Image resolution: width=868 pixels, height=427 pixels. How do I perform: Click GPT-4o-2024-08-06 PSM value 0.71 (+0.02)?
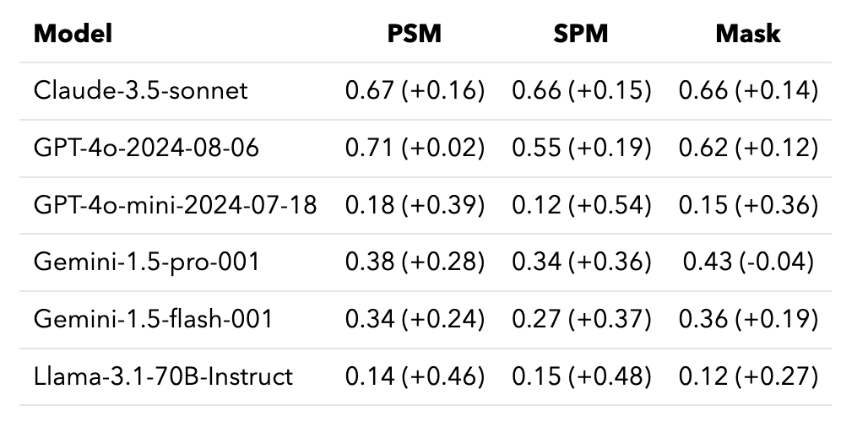click(x=415, y=148)
